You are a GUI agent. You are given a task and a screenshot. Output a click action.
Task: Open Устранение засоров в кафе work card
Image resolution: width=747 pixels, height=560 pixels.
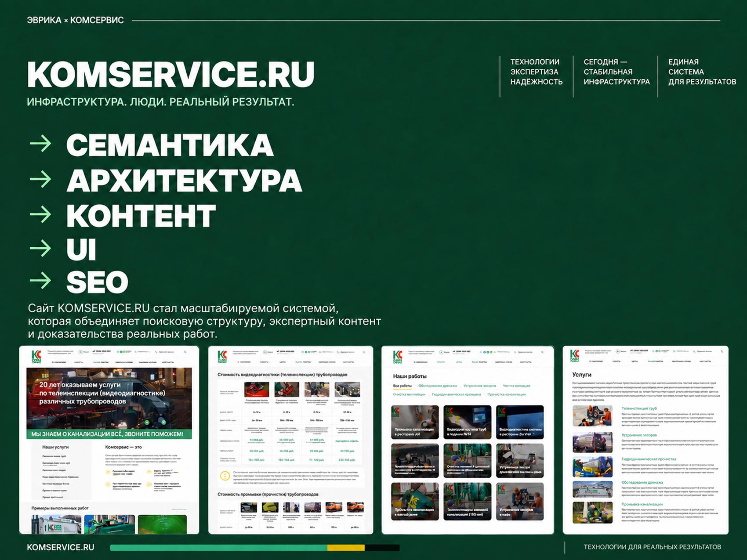pos(520,501)
